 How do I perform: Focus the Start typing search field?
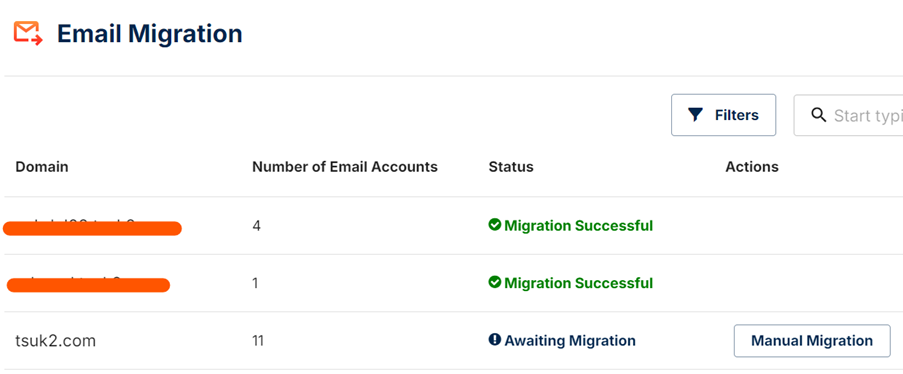(848, 115)
